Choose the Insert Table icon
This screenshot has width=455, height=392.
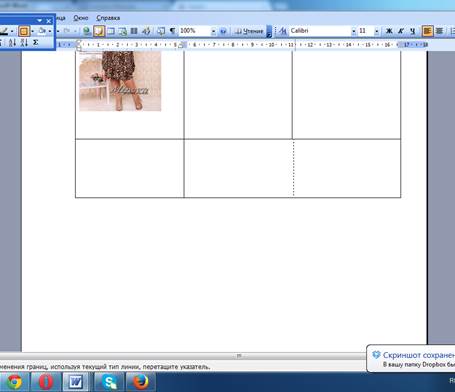point(111,31)
